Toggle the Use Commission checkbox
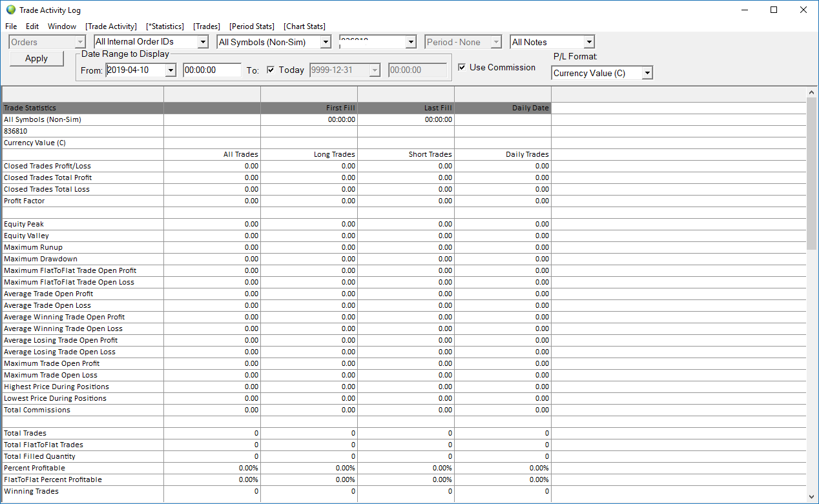This screenshot has width=819, height=504. pyautogui.click(x=462, y=67)
